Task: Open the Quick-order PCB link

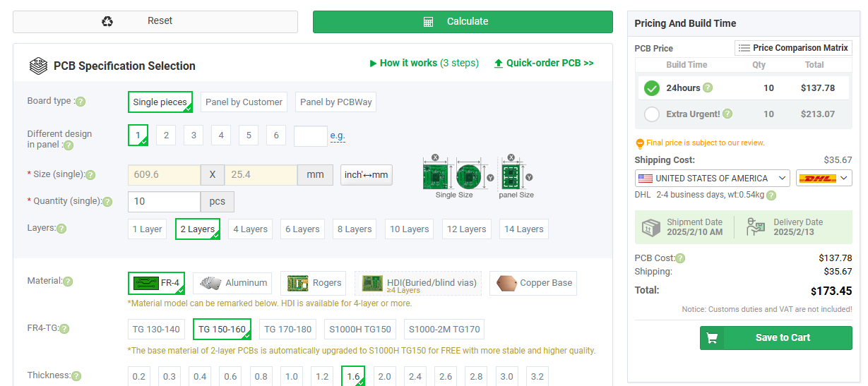Action: pos(544,63)
